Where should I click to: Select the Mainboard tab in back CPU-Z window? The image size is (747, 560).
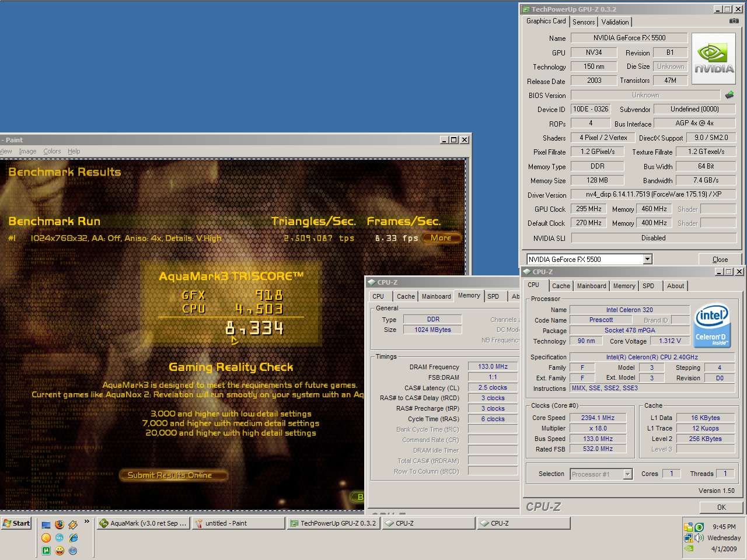(x=437, y=296)
